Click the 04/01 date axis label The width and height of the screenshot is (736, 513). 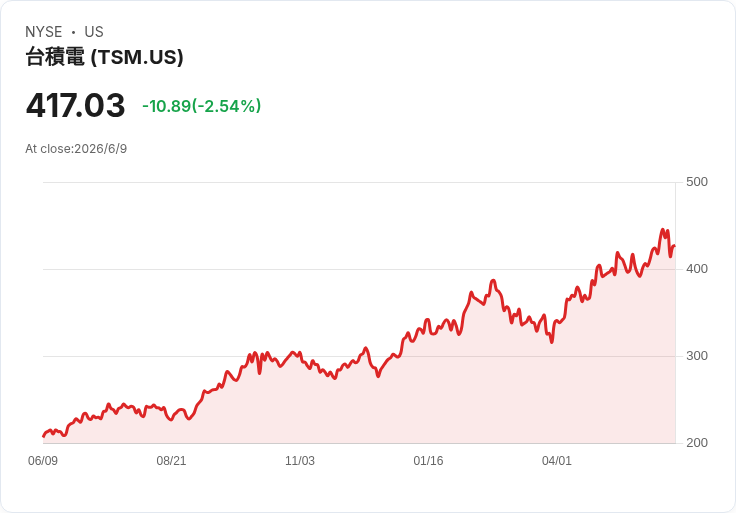[x=557, y=461]
